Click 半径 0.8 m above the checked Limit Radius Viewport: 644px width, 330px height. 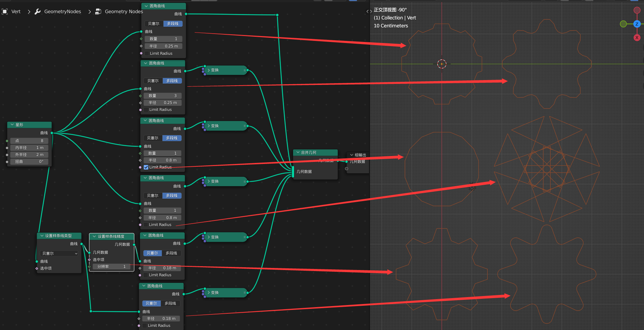[x=162, y=160]
